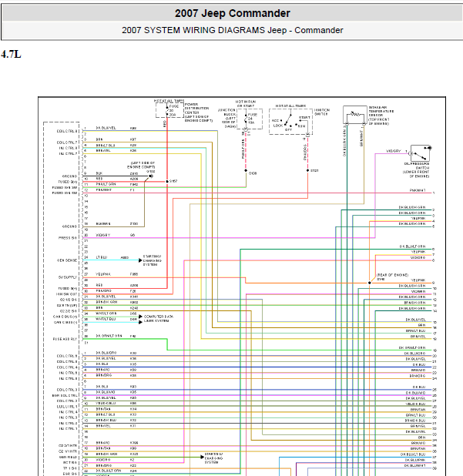Click the S157 splice dot
The width and height of the screenshot is (463, 476).
(x=167, y=181)
